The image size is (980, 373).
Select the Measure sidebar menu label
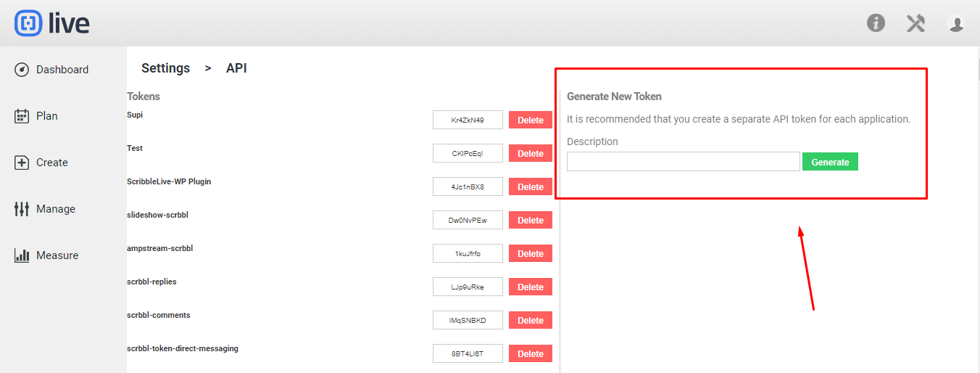pos(57,255)
